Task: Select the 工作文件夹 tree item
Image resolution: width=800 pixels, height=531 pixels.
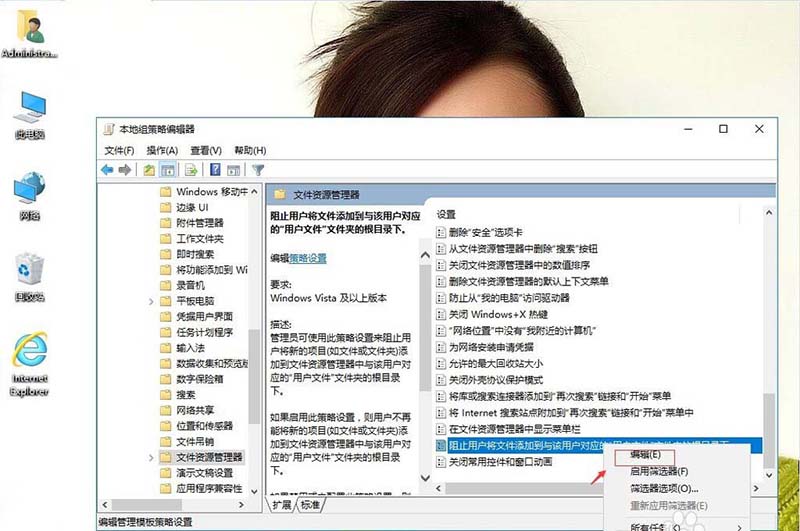Action: point(200,239)
